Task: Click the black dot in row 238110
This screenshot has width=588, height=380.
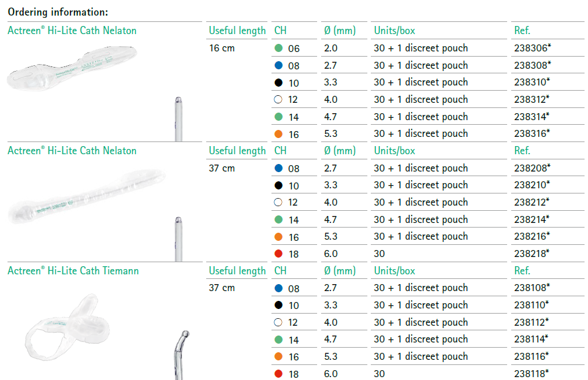Action: (x=278, y=305)
